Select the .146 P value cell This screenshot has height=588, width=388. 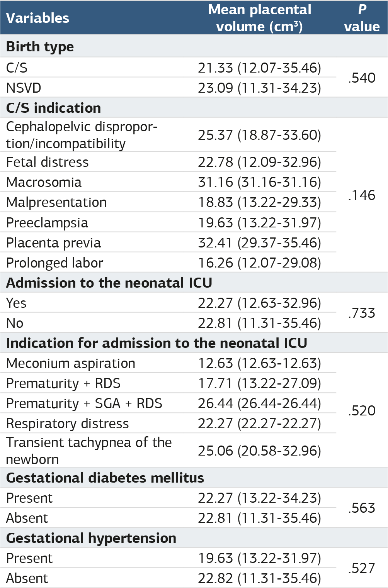point(362,195)
